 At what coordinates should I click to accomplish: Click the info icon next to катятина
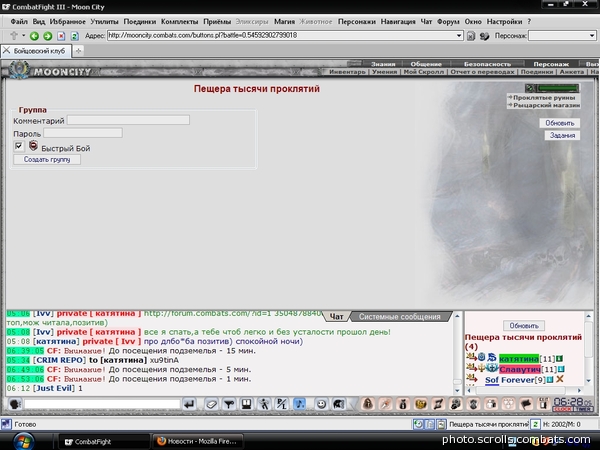coord(559,359)
